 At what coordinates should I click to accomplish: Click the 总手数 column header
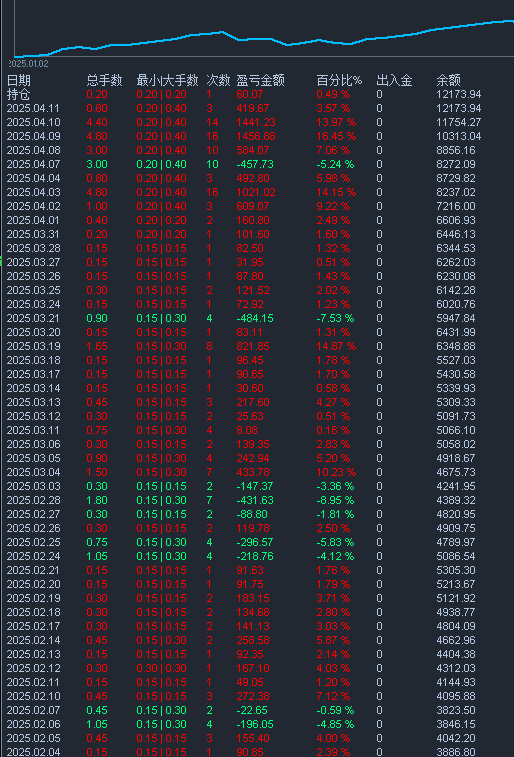104,80
